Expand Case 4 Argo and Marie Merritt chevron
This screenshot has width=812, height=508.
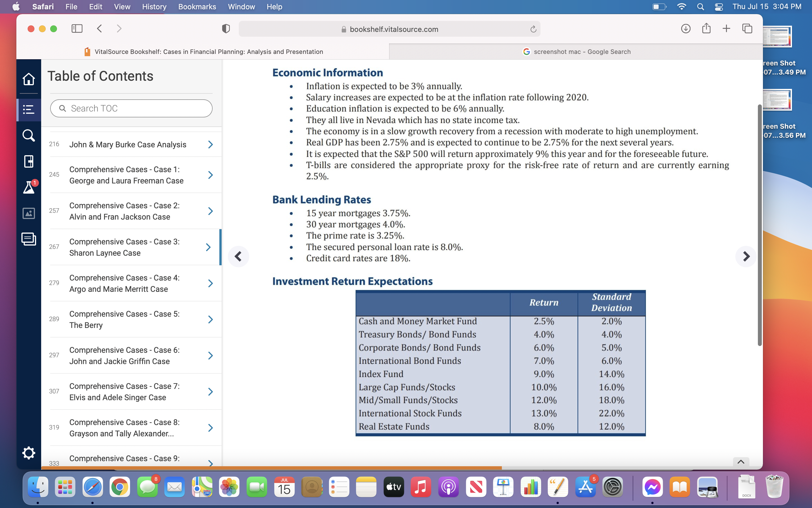tap(210, 283)
